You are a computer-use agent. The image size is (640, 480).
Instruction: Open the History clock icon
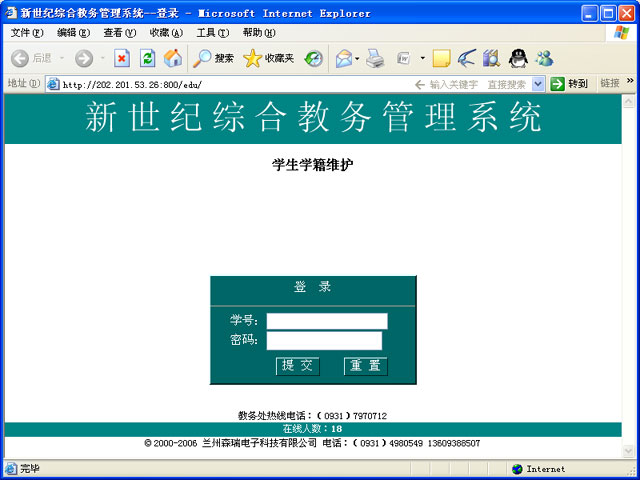coord(313,59)
